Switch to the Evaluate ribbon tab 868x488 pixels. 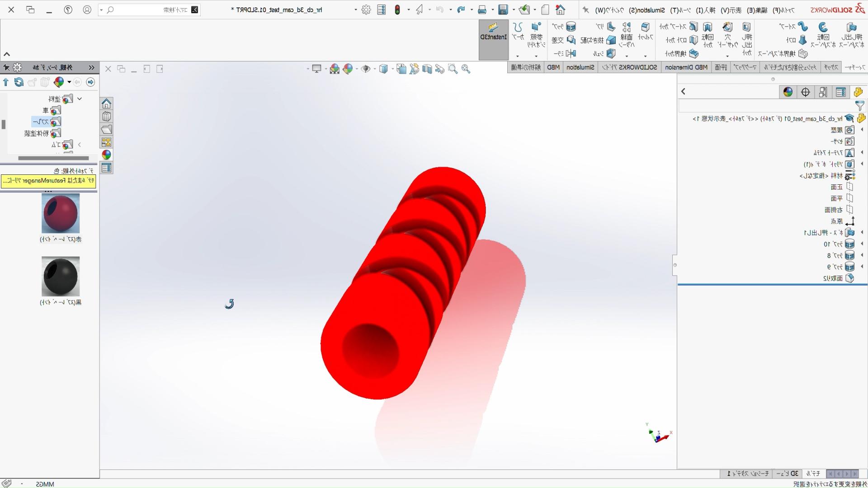[x=721, y=67]
